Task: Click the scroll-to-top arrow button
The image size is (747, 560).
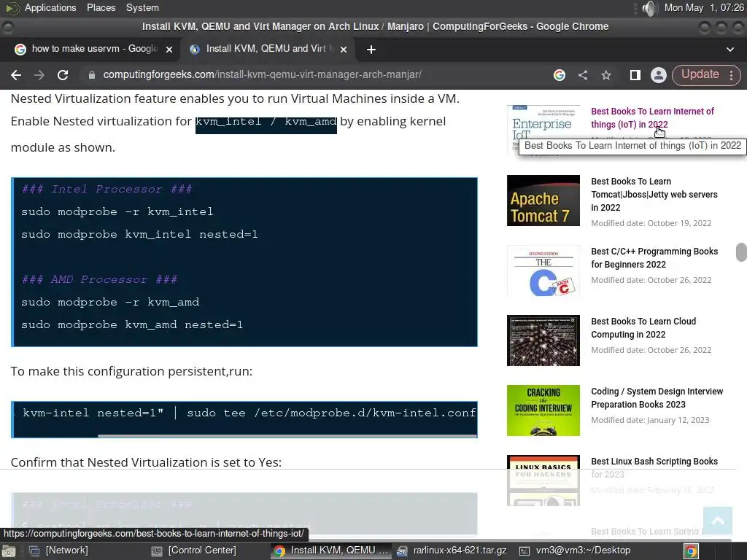Action: coord(718,521)
